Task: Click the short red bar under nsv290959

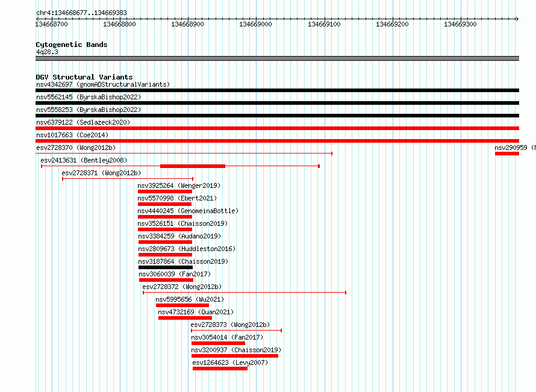Action: pos(507,154)
